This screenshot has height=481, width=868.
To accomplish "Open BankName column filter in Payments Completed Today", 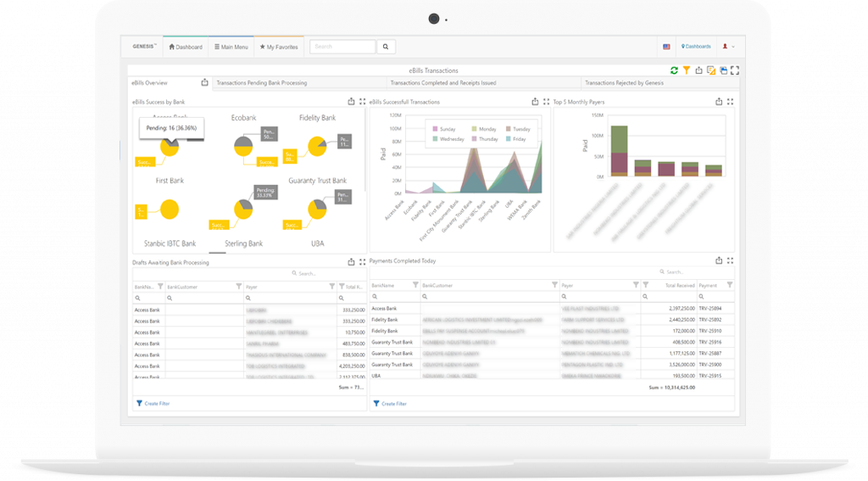I will point(415,286).
